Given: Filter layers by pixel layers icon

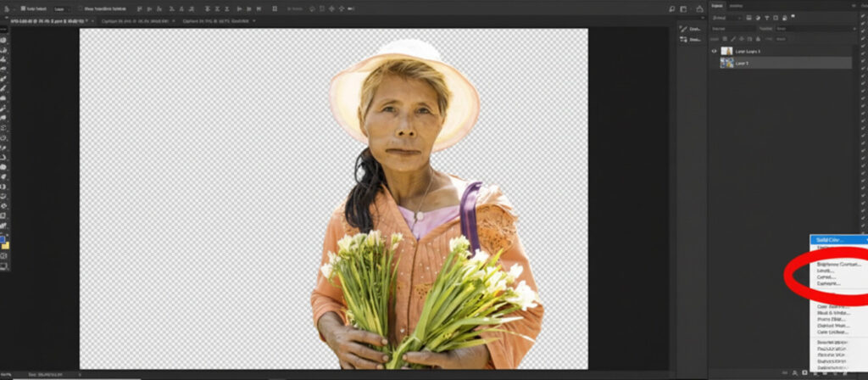Looking at the screenshot, I should click(x=749, y=18).
